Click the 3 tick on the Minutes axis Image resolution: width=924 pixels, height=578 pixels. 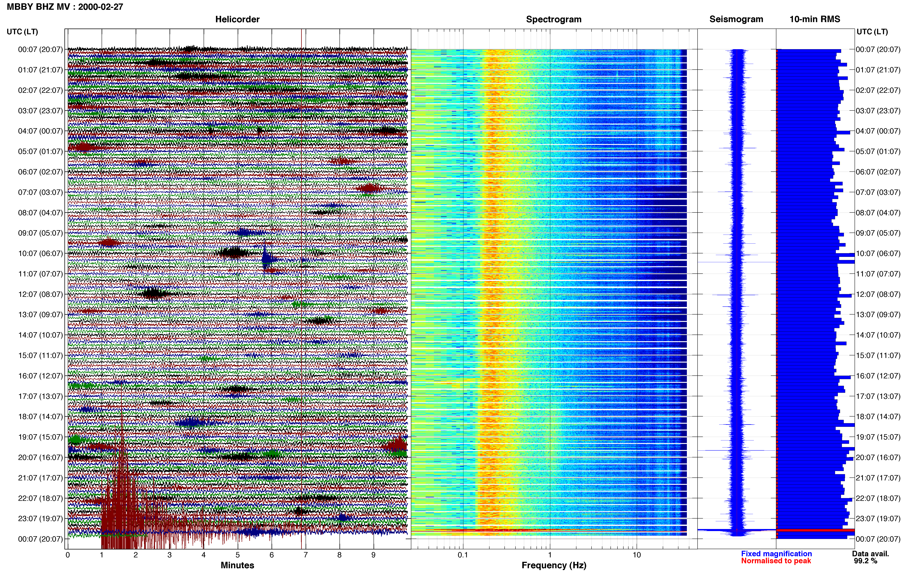pos(170,555)
